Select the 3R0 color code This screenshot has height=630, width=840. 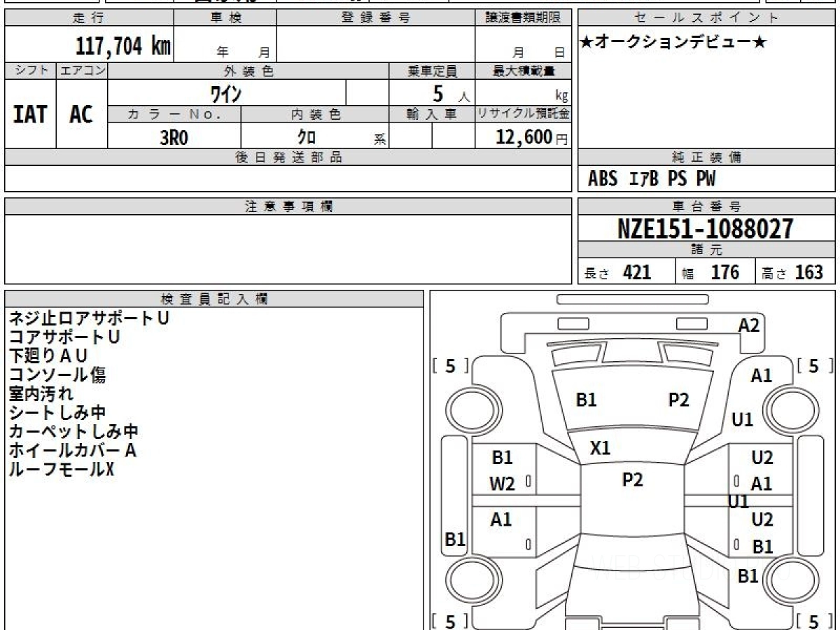coord(174,137)
